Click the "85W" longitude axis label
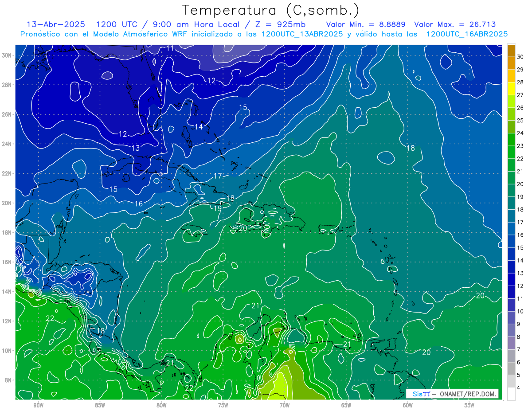Image resolution: width=532 pixels, height=411 pixels. click(100, 405)
